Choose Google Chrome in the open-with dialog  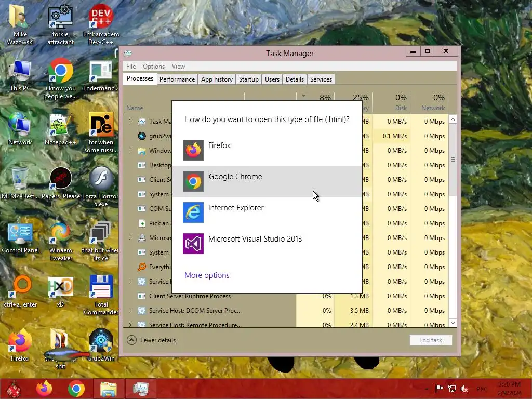pyautogui.click(x=267, y=181)
